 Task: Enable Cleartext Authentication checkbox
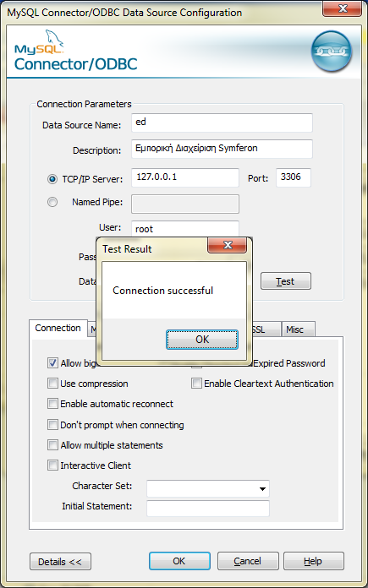point(196,384)
